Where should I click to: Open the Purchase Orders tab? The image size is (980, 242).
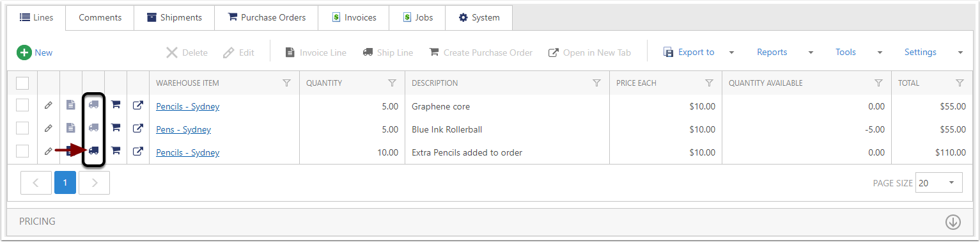tap(267, 17)
